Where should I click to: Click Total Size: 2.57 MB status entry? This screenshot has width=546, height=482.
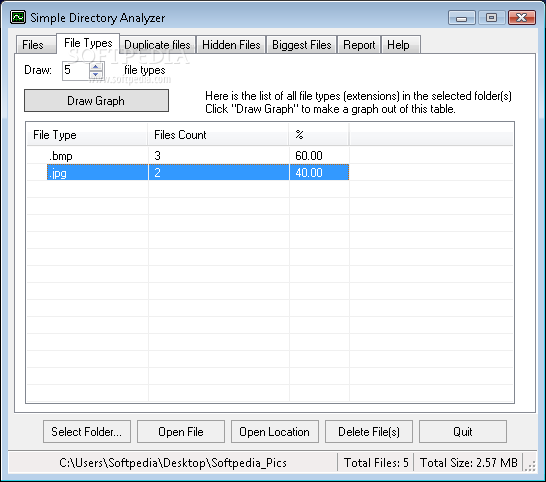[469, 463]
